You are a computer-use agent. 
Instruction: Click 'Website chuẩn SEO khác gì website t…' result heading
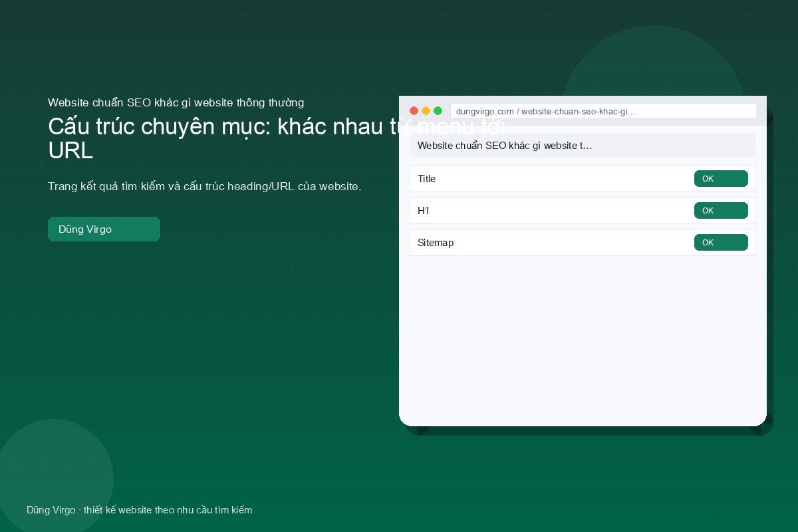point(505,145)
